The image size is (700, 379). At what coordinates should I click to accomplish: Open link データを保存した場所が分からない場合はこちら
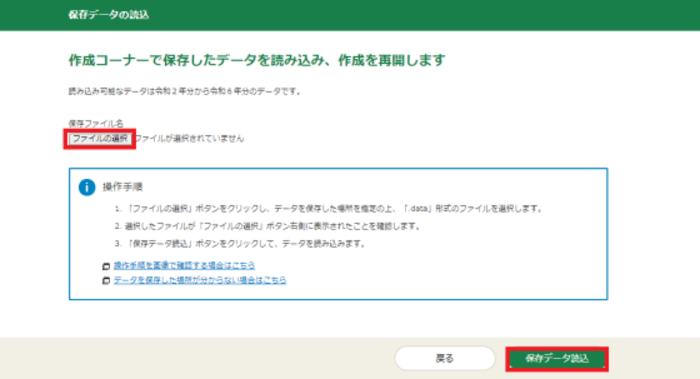200,280
